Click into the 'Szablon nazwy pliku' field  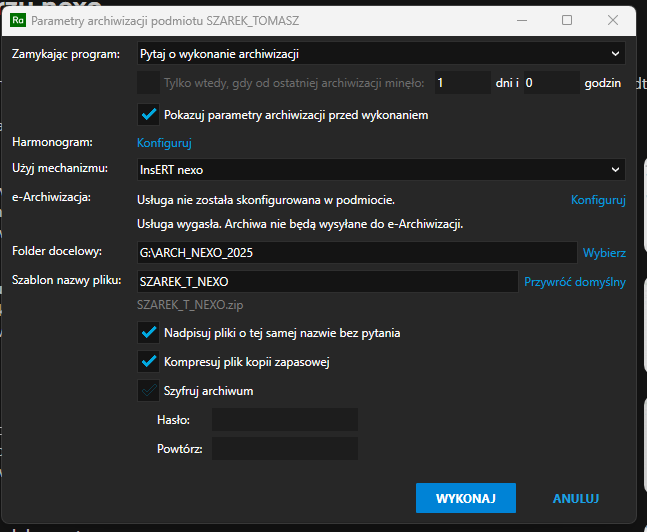point(328,281)
